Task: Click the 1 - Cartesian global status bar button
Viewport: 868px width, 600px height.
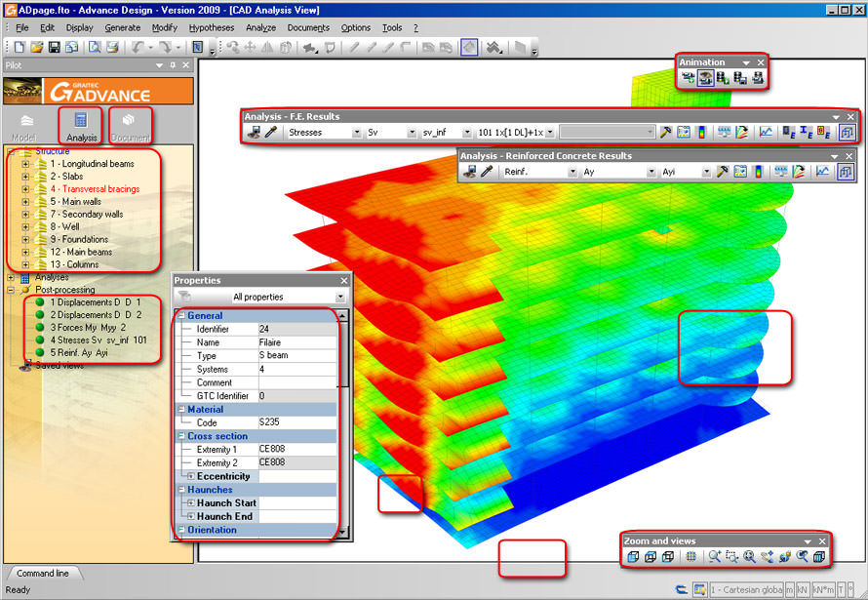Action: coord(746,590)
